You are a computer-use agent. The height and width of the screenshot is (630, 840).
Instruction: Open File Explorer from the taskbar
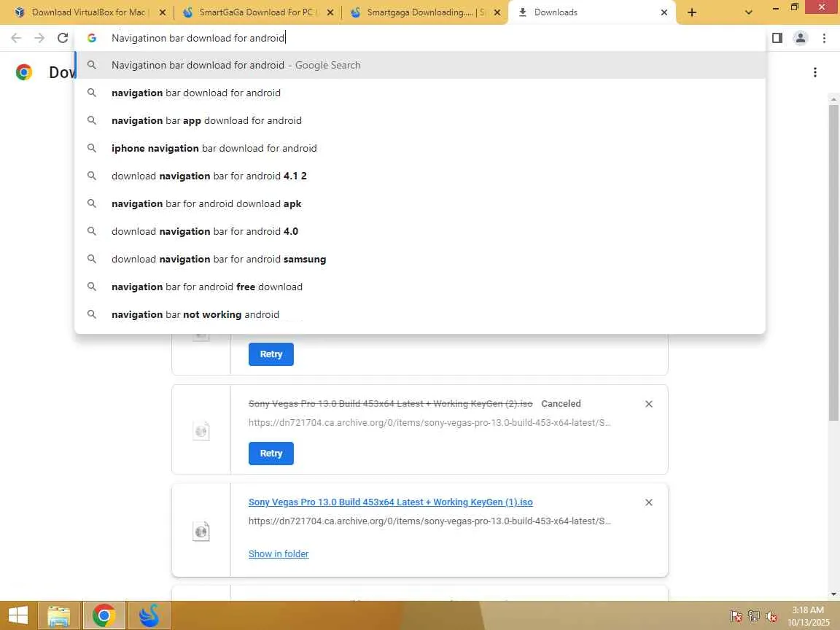(x=58, y=615)
